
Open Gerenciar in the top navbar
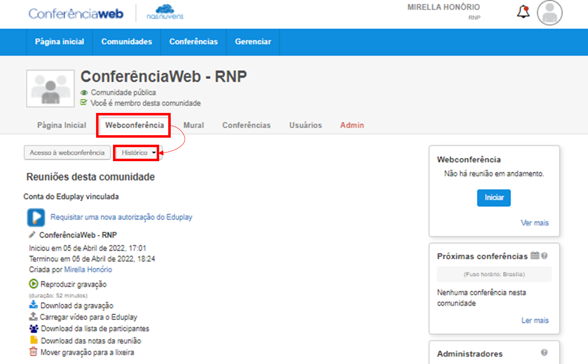point(253,42)
